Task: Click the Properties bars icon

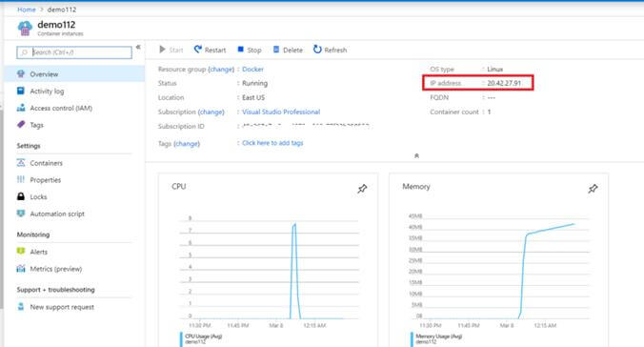Action: (x=21, y=179)
